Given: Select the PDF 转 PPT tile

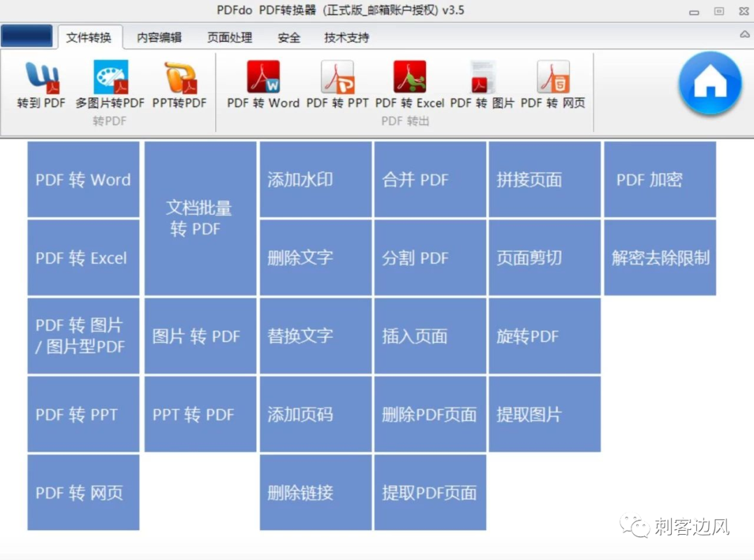Looking at the screenshot, I should (83, 414).
